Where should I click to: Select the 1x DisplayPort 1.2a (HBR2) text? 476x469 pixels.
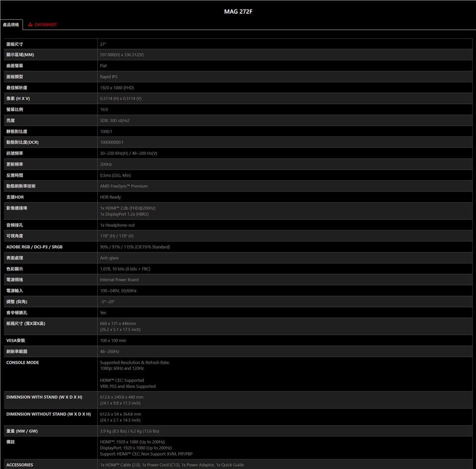click(124, 214)
